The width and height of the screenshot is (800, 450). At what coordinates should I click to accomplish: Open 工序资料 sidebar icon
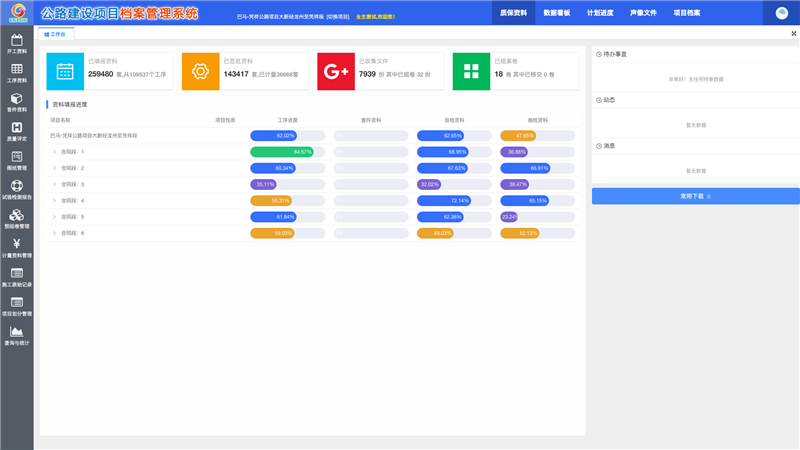pos(16,72)
